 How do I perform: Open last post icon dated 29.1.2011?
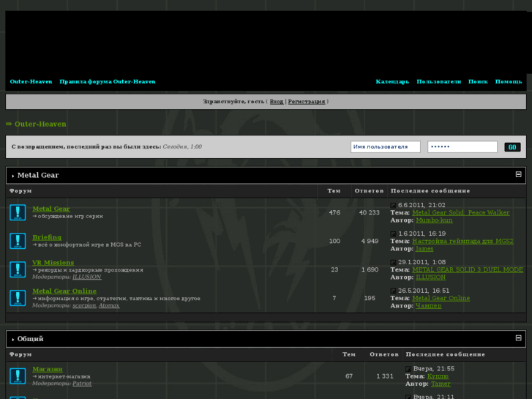(x=393, y=263)
